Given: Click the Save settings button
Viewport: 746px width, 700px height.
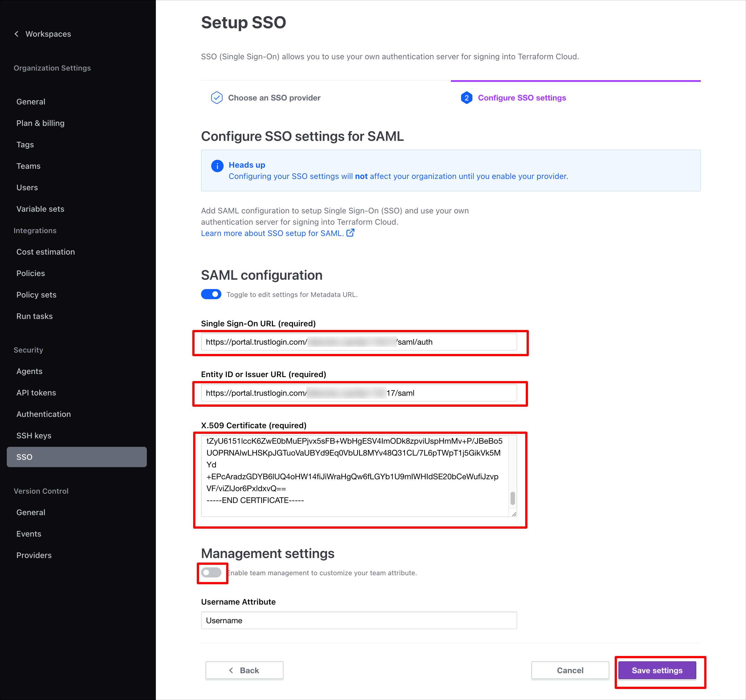Looking at the screenshot, I should click(657, 670).
